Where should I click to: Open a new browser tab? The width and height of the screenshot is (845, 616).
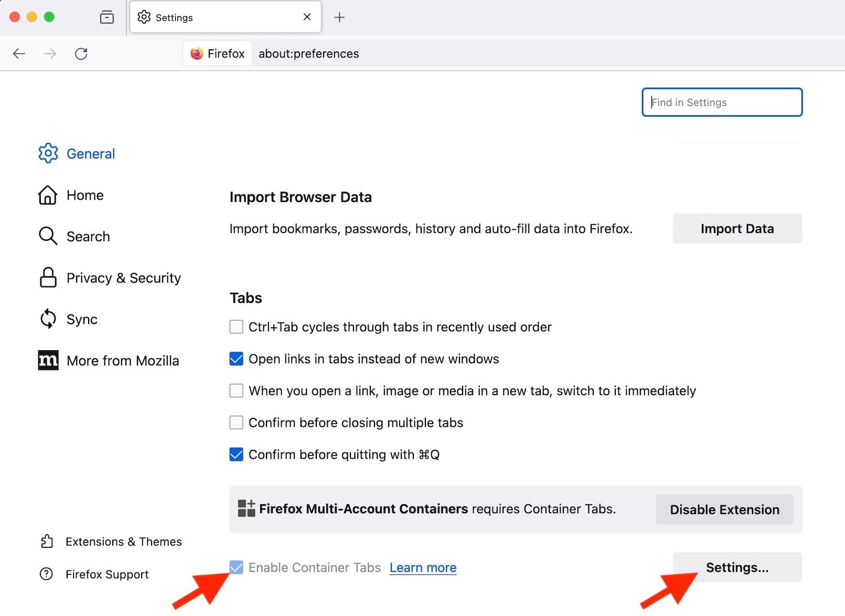[x=339, y=17]
